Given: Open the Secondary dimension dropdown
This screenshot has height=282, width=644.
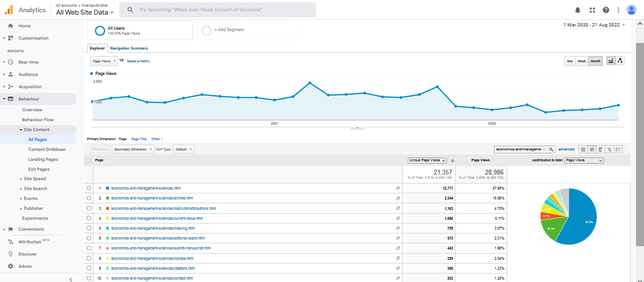Looking at the screenshot, I should tap(133, 149).
